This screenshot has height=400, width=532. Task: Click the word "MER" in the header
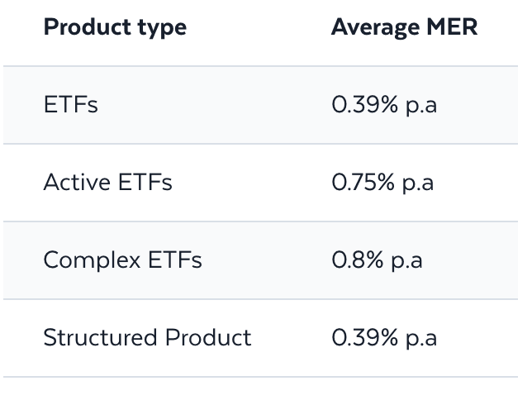[x=454, y=27]
